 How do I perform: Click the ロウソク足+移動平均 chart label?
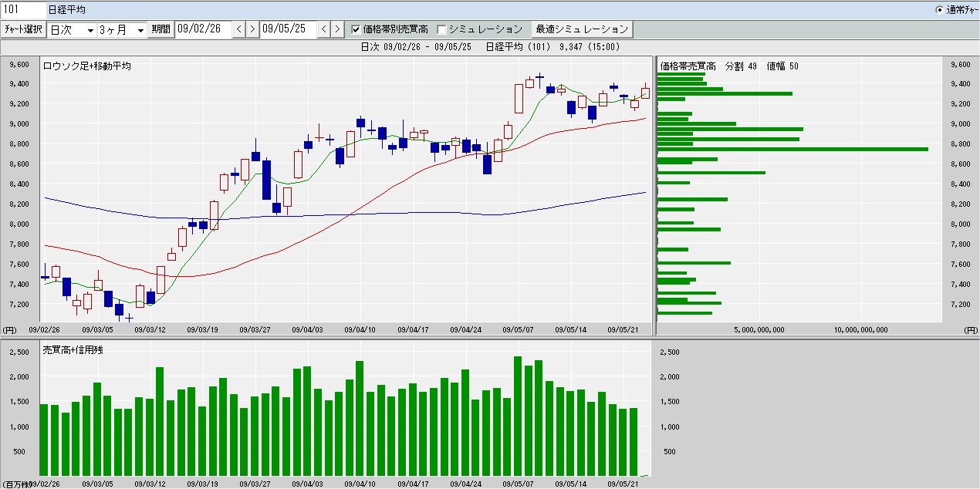pos(86,66)
